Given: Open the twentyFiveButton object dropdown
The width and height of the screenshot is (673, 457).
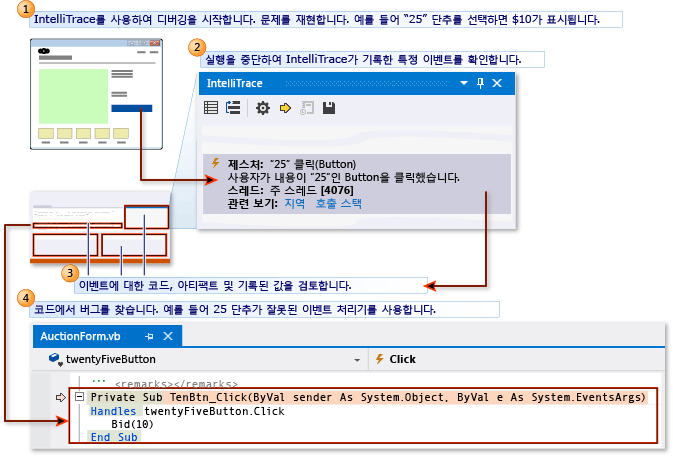Looking at the screenshot, I should coord(357,360).
